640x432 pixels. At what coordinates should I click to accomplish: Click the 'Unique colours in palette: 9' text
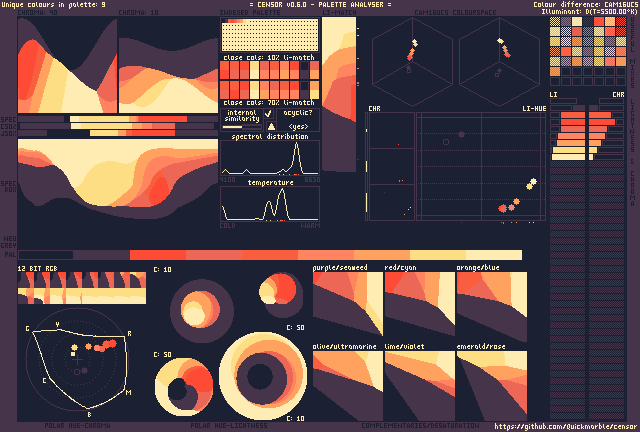(53, 4)
